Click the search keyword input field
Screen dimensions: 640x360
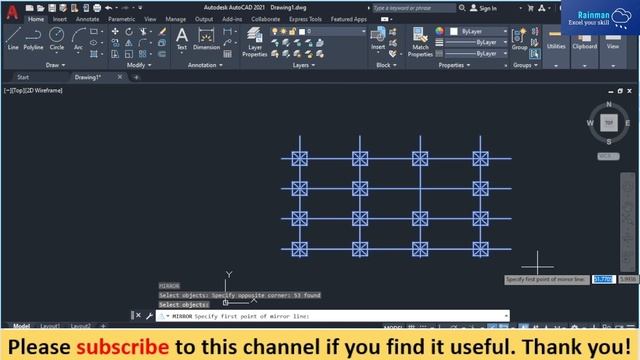point(413,8)
